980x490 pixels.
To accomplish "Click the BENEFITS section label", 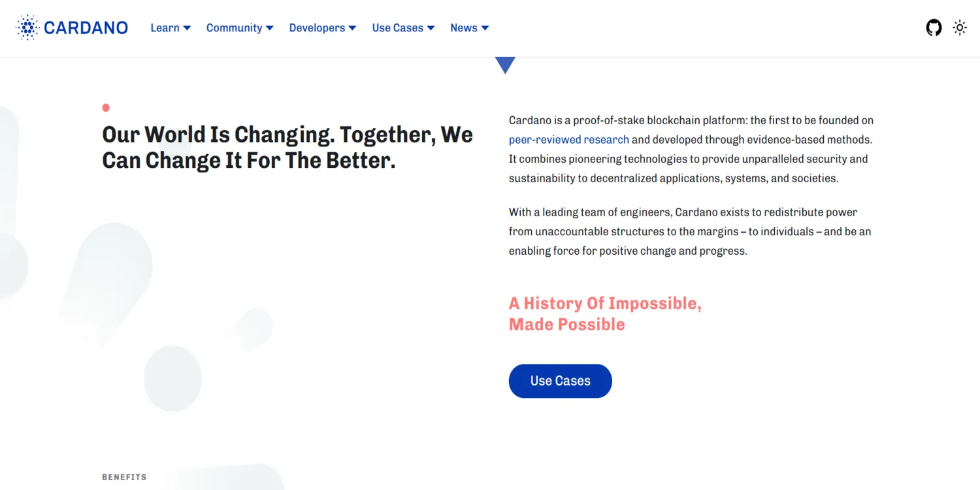I will pyautogui.click(x=124, y=477).
